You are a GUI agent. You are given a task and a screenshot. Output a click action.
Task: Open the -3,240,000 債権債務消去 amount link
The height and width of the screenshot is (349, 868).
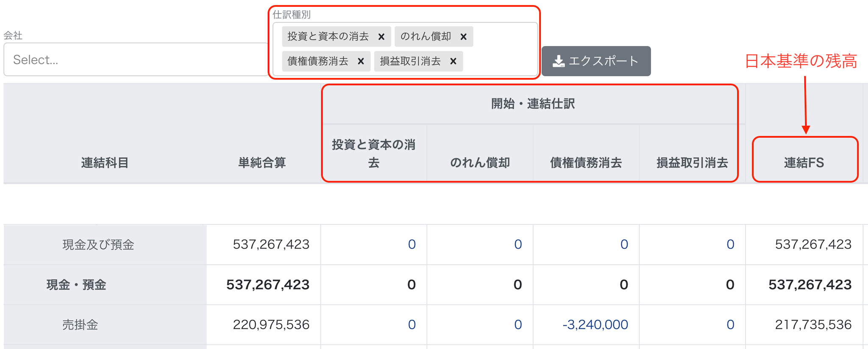(x=595, y=325)
